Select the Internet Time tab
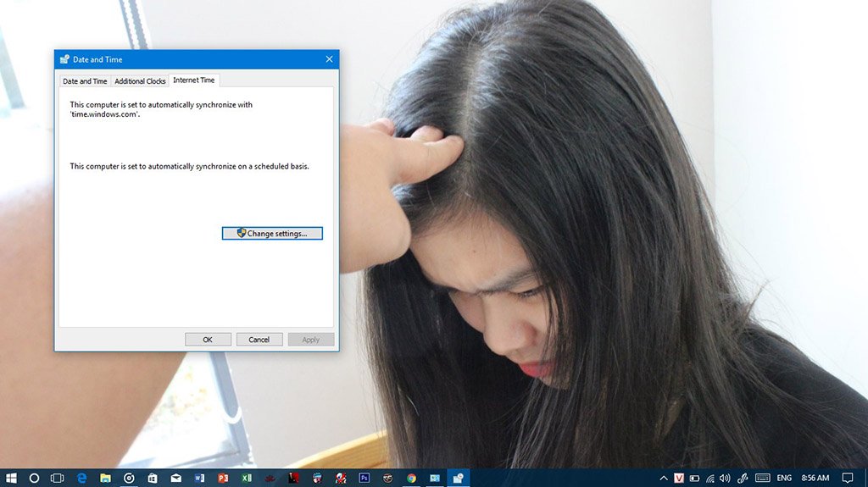Viewport: 868px width, 487px height. 194,80
